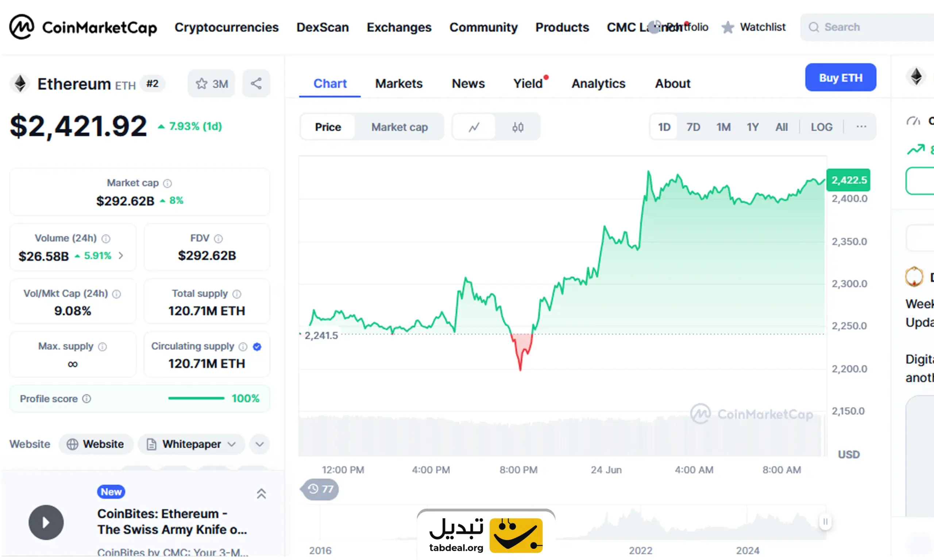Open the Cryptocurrencies menu
The height and width of the screenshot is (560, 934).
click(x=227, y=27)
